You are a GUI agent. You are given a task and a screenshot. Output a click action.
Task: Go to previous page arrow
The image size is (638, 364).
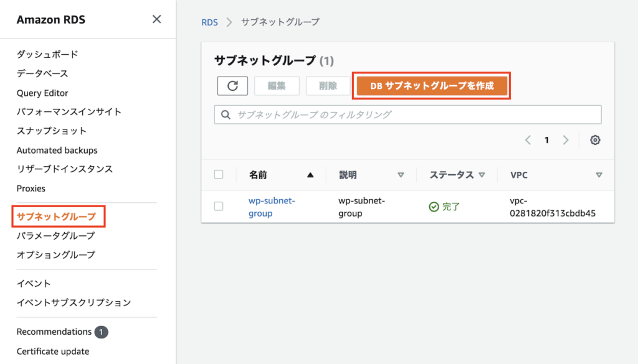tap(528, 140)
